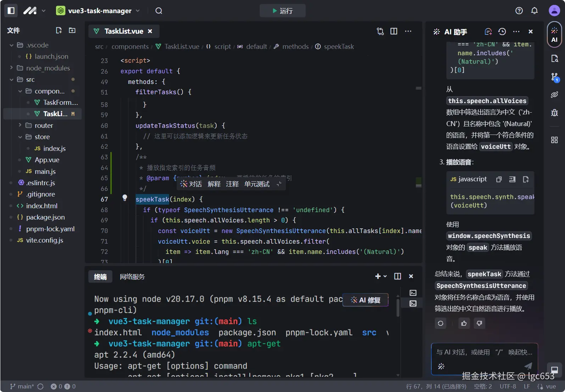Collapse the src folder
The image size is (565, 392).
(12, 79)
